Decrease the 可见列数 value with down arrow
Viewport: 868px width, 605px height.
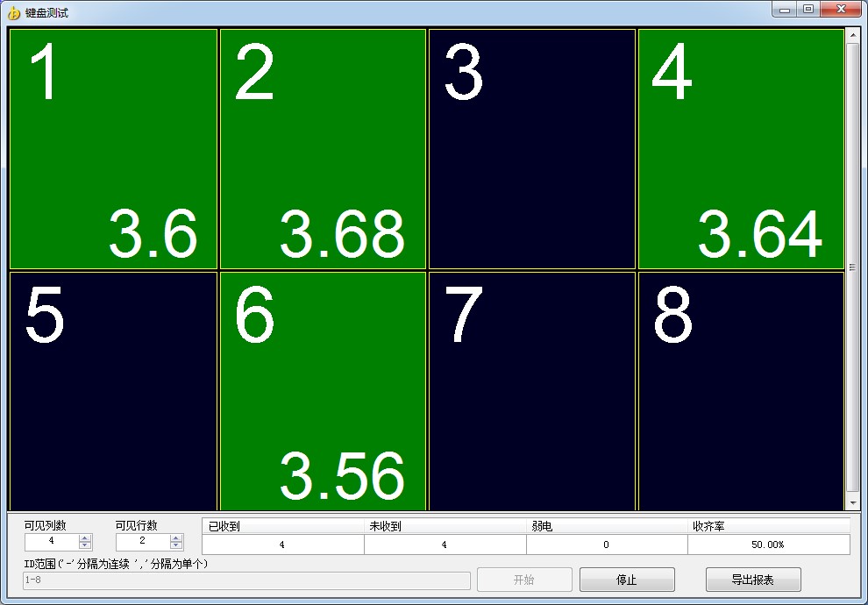[x=85, y=545]
